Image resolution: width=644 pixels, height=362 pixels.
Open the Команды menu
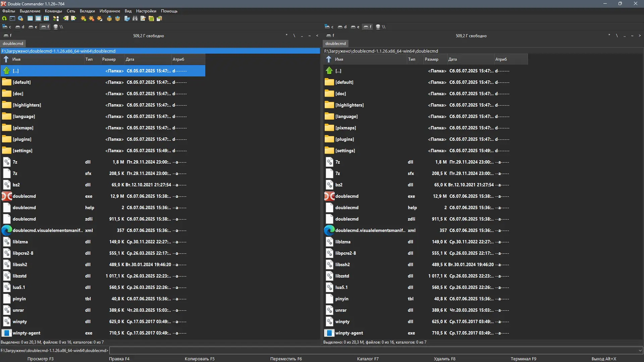tap(53, 11)
